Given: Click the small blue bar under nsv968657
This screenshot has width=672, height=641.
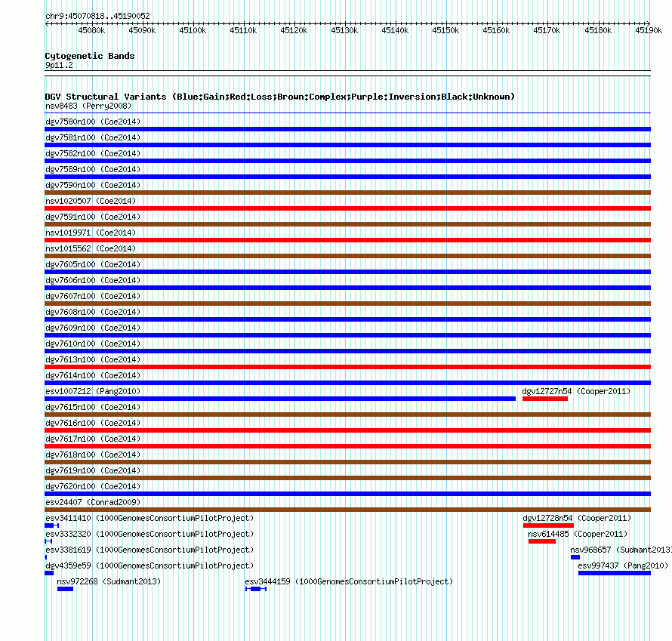Looking at the screenshot, I should (575, 557).
